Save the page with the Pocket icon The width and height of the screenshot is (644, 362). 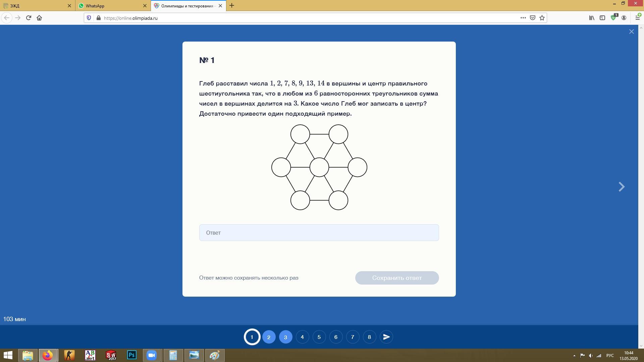click(532, 18)
